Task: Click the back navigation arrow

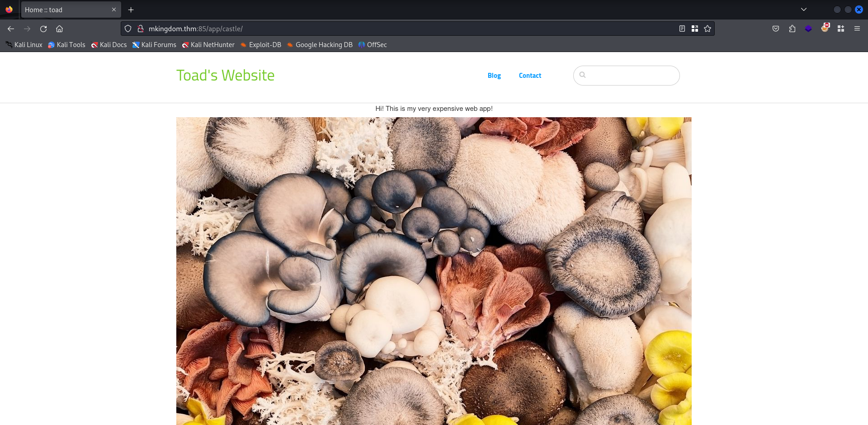Action: tap(11, 29)
